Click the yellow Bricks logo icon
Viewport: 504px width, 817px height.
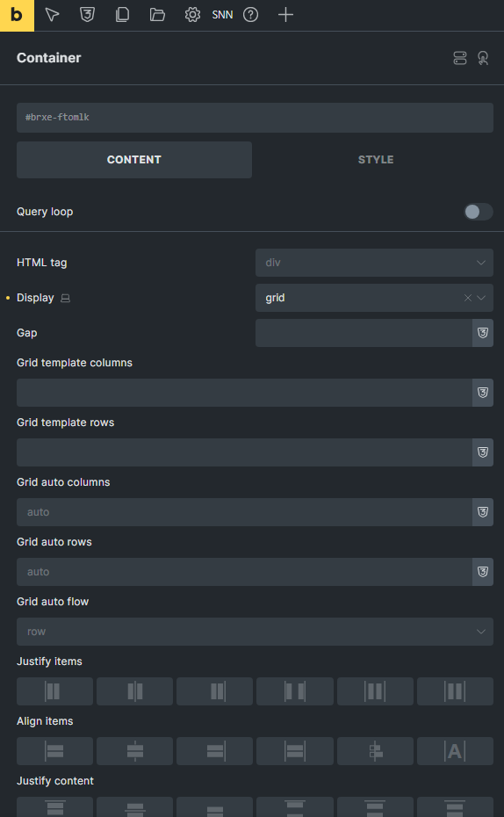point(17,15)
